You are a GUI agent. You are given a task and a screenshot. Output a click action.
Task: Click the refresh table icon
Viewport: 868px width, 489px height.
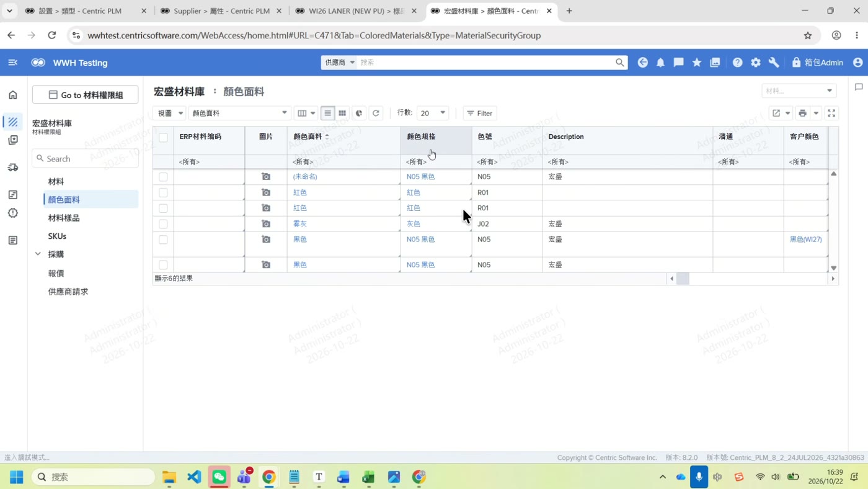[x=376, y=113]
